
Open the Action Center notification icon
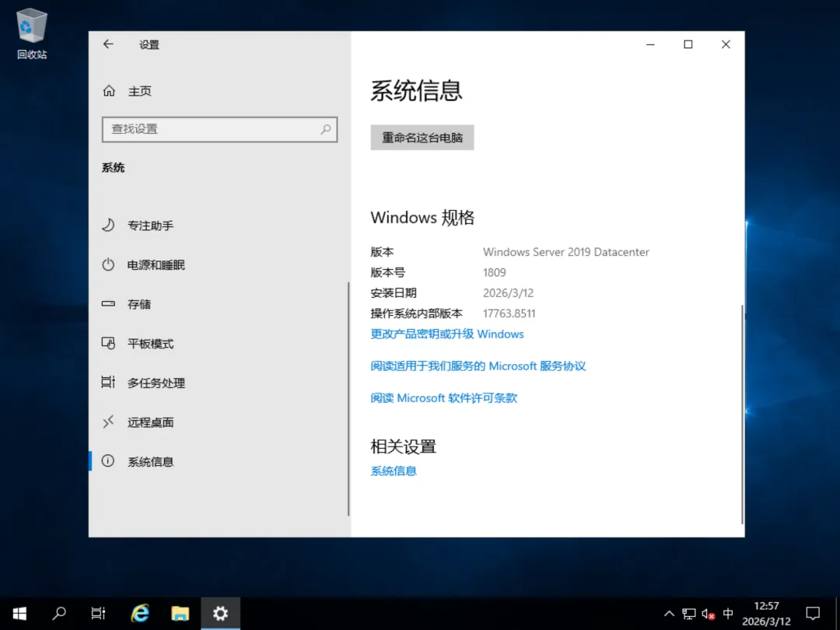[814, 614]
